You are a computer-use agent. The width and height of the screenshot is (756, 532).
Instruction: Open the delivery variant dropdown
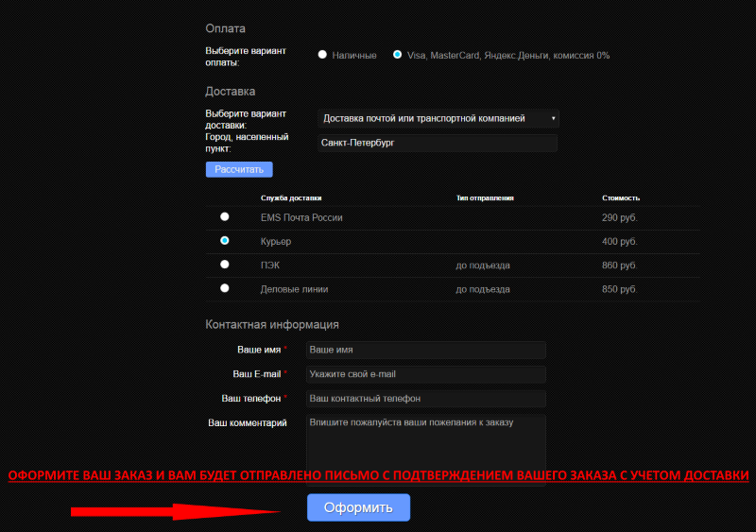[x=438, y=119]
